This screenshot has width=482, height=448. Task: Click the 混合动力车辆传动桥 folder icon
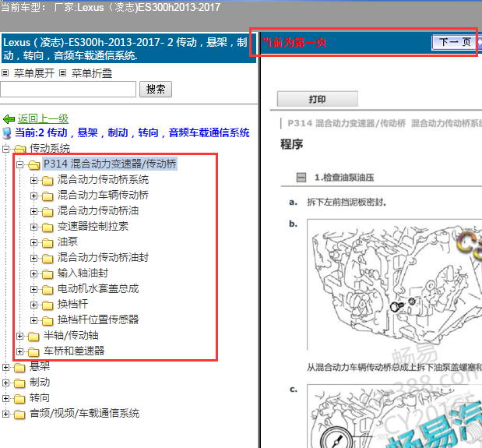click(x=47, y=196)
